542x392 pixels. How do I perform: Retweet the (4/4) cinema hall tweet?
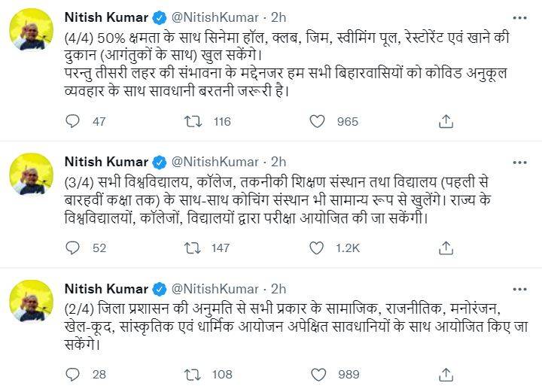(x=192, y=121)
